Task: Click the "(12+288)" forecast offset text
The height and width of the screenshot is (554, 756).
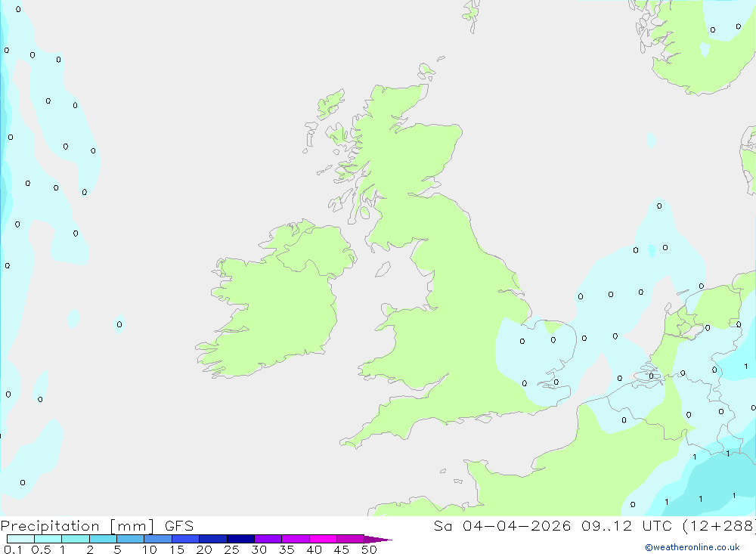Action: pos(719,526)
